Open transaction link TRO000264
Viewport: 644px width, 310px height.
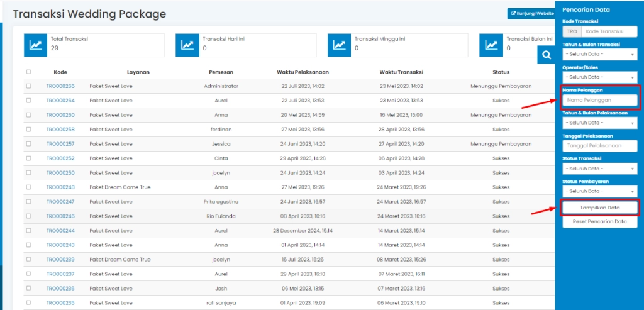click(x=60, y=101)
